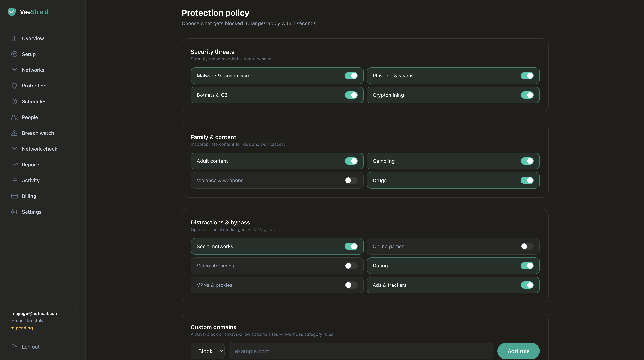Click the Add rule button

point(518,351)
